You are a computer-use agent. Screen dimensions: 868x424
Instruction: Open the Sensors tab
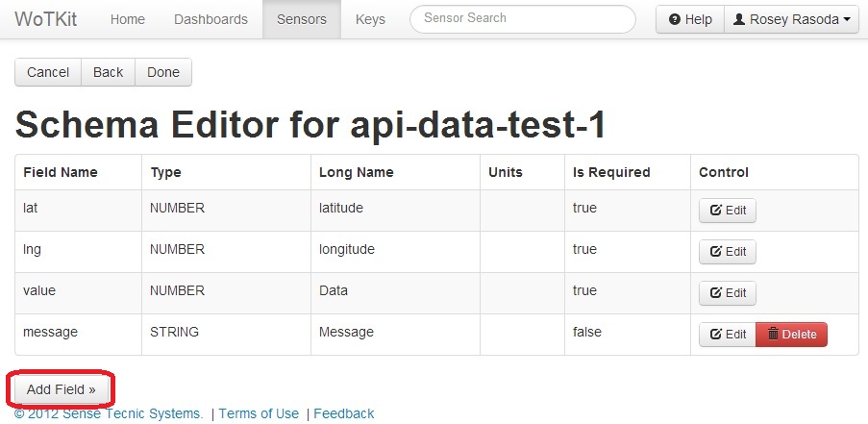[x=302, y=19]
